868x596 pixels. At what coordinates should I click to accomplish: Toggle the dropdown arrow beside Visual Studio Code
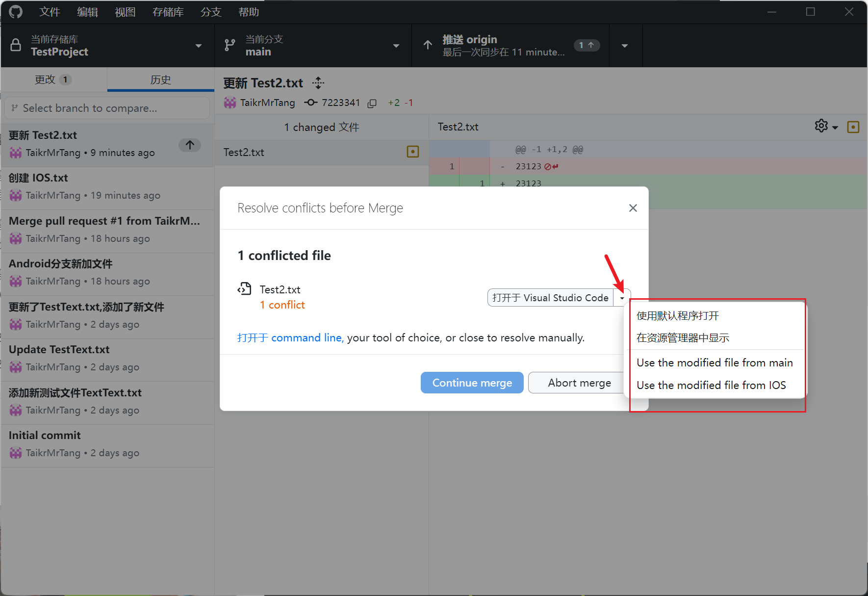622,298
